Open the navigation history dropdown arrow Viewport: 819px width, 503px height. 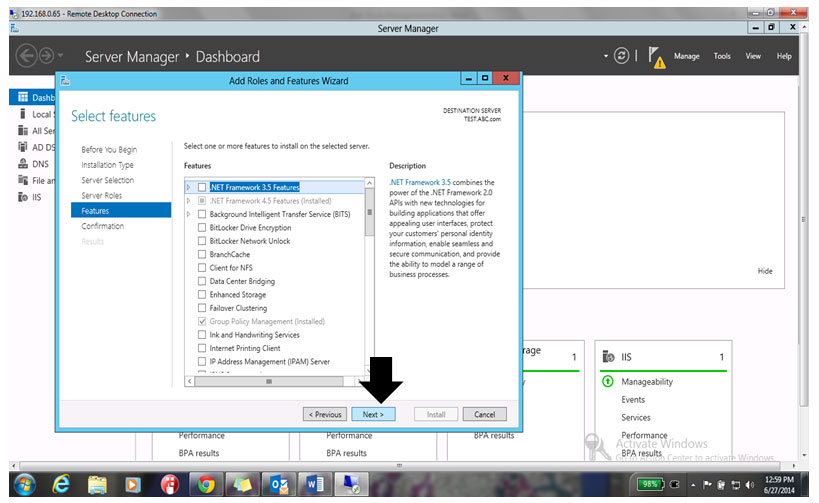coord(61,55)
